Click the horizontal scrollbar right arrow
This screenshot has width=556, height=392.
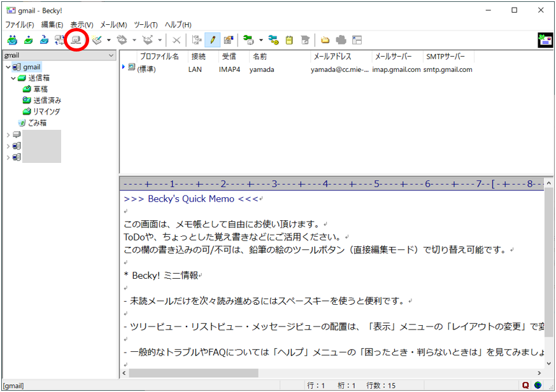coord(539,373)
